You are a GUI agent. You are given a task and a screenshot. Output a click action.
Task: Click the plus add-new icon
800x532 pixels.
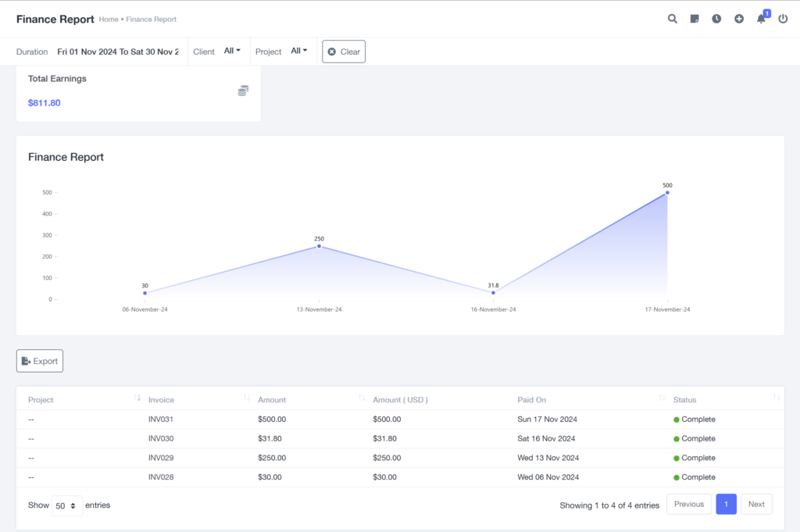(739, 19)
